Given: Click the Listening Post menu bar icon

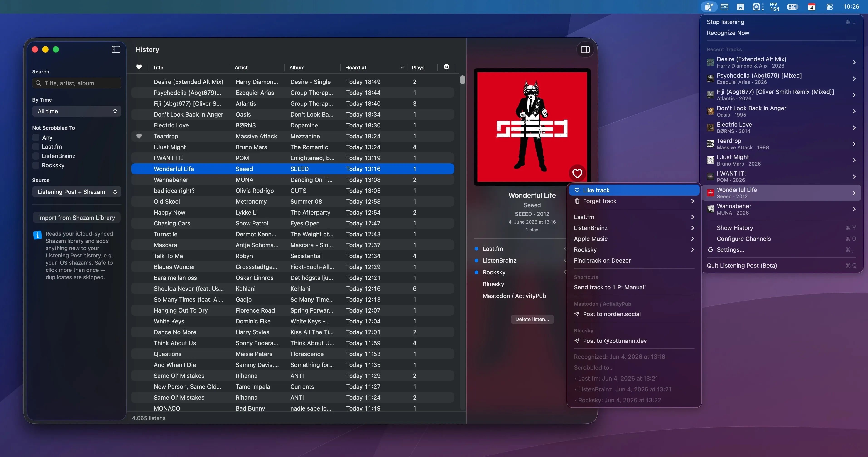Looking at the screenshot, I should point(709,6).
